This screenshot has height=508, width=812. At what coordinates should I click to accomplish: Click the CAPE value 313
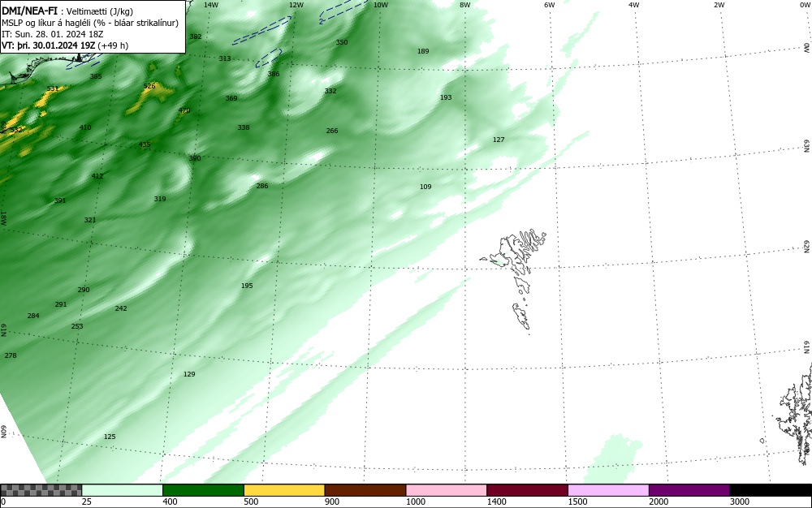pos(225,58)
